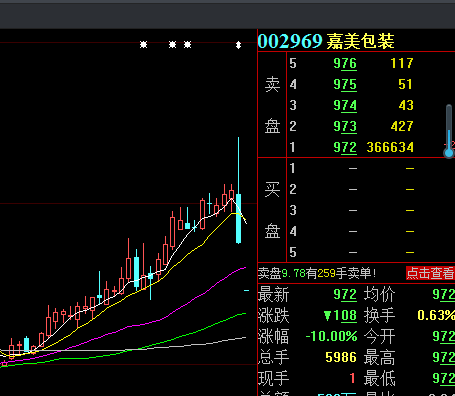Click the 涨幅 label
455x396 pixels.
(274, 336)
